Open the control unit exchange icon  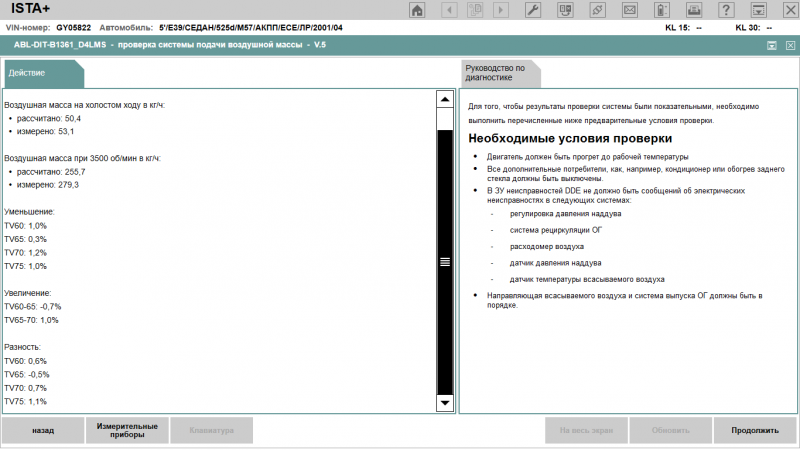tap(565, 10)
